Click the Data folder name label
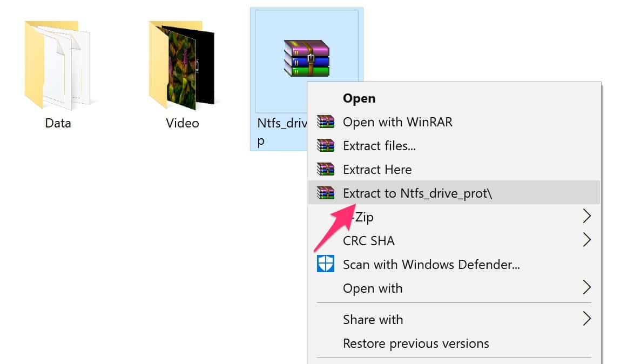 click(58, 123)
